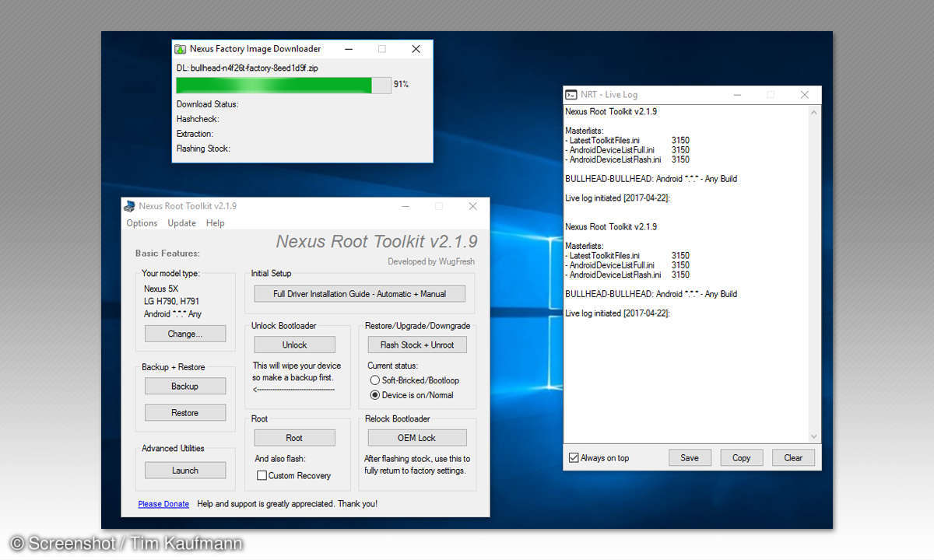
Task: Click the Developed by WugFresh text
Action: pos(431,261)
